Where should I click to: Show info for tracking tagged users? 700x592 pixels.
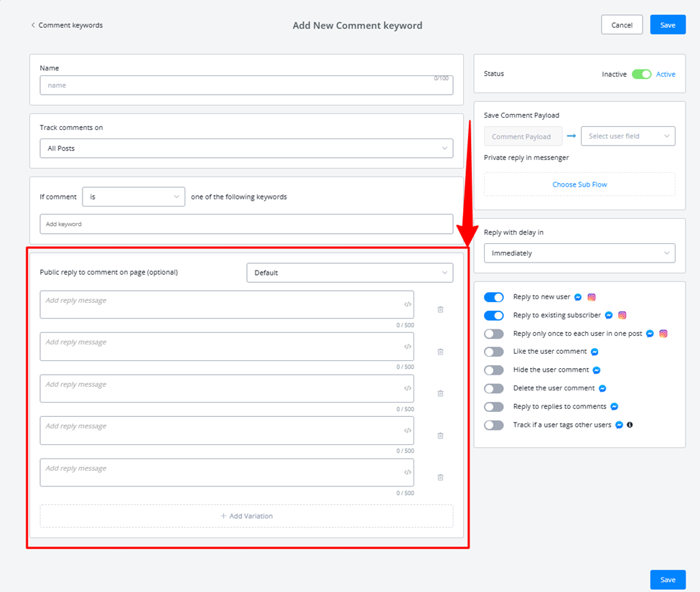(x=630, y=425)
